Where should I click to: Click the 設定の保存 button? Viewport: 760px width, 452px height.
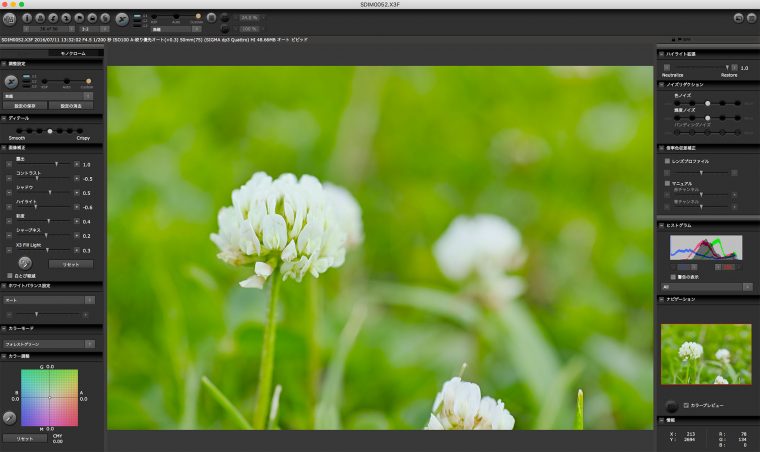click(x=25, y=106)
